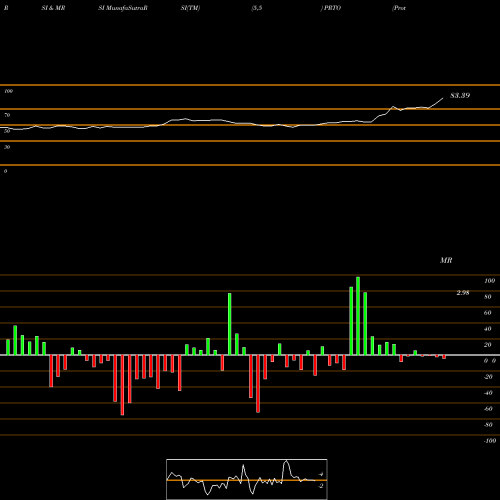Viewport: 500px width, 500px height.
Task: Select the 'SI(TM)' header label
Action: pyautogui.click(x=191, y=8)
